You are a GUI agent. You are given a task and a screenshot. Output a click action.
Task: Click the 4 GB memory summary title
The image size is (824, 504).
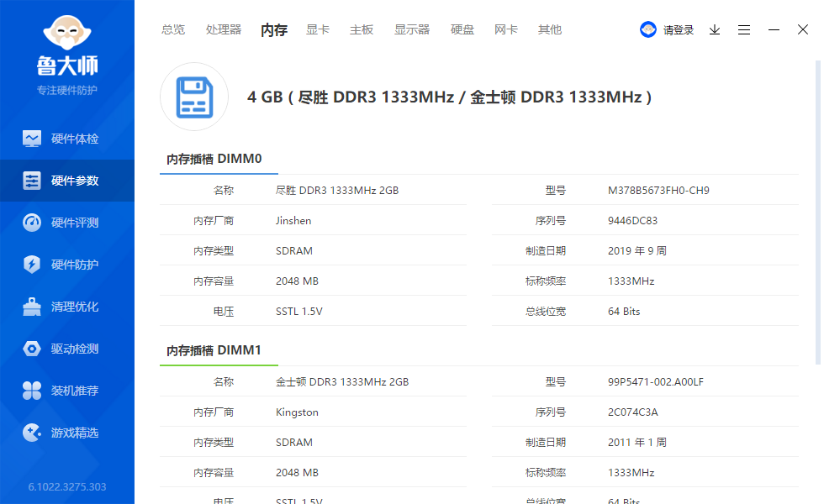click(x=449, y=97)
